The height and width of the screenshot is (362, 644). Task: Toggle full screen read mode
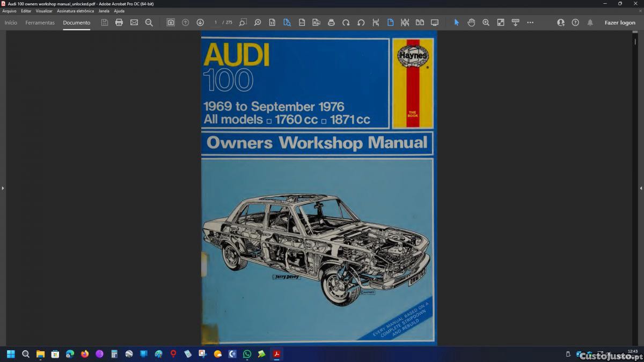pyautogui.click(x=435, y=23)
